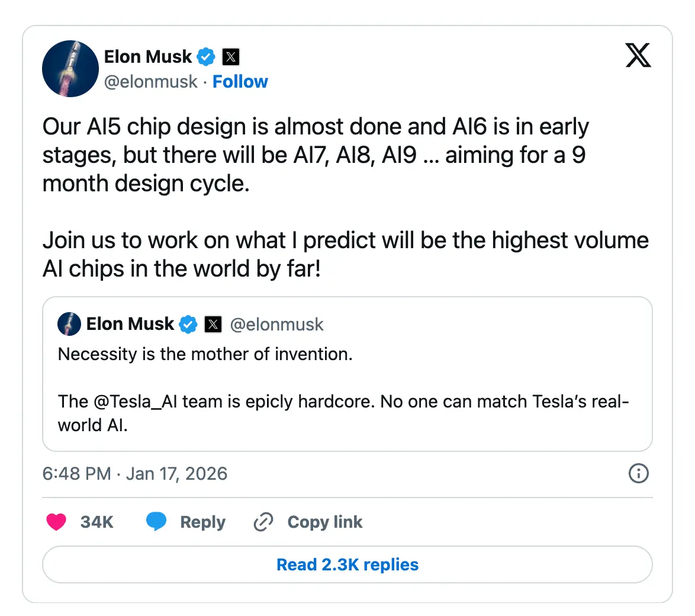Screen dimensions: 695x616
Task: Open the X logo in the top-right corner
Action: (638, 55)
